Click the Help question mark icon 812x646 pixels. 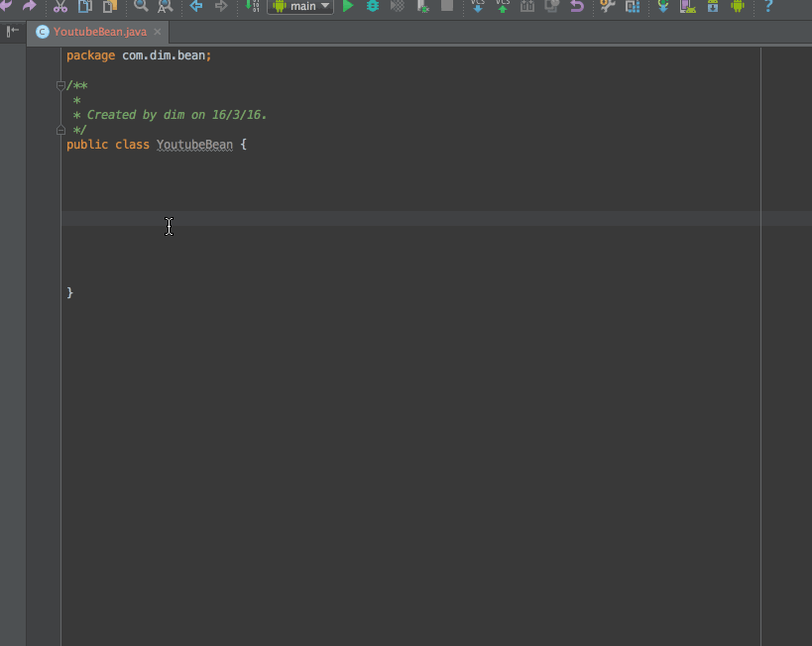point(768,6)
